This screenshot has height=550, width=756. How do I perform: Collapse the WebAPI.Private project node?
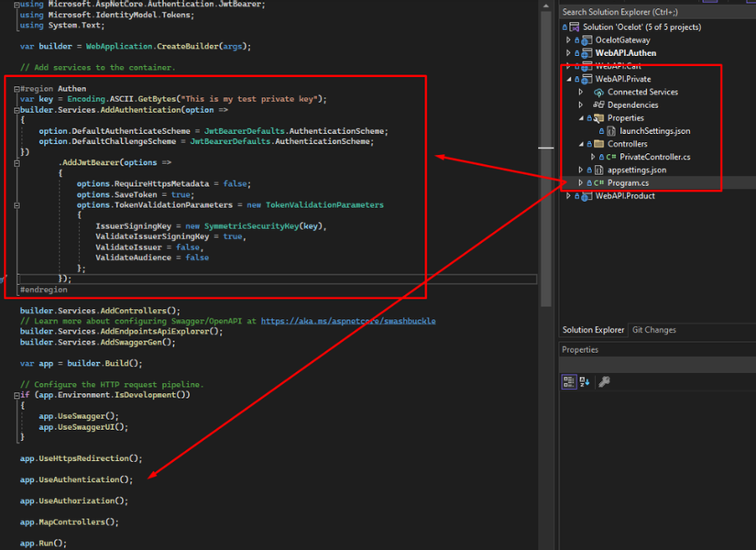tap(568, 79)
